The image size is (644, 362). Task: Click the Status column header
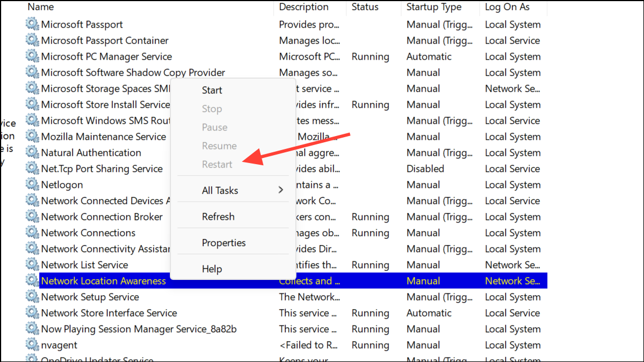click(x=366, y=7)
